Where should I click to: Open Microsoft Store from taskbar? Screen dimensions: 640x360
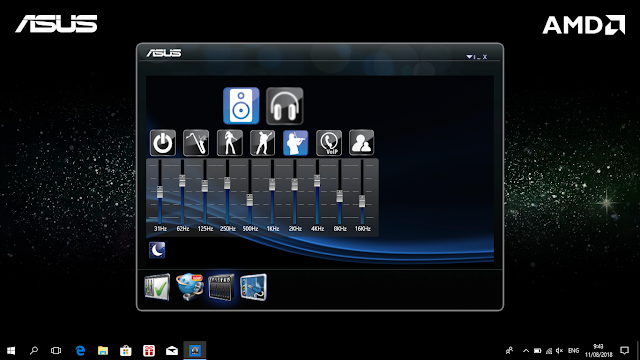[x=126, y=351]
